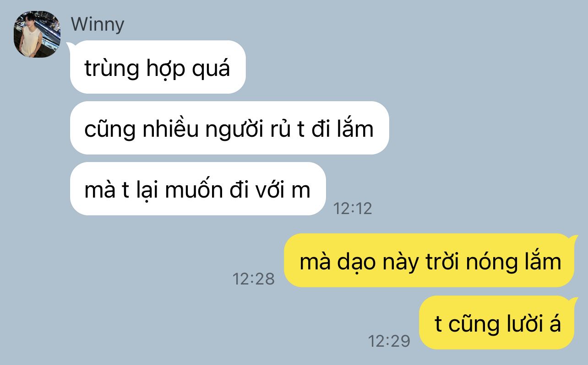The image size is (588, 365).
Task: Open Winny's profile picture
Action: 38,34
